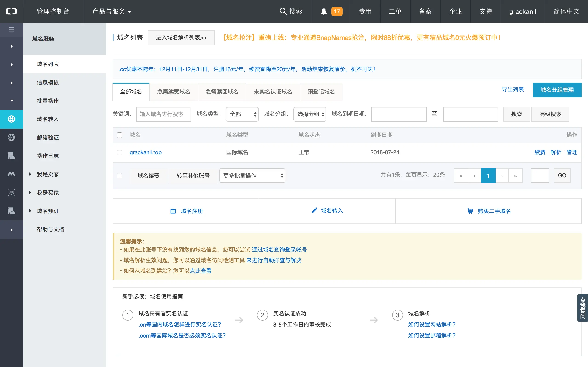The image size is (588, 367).
Task: Open the DNS resolution panel icon
Action: click(11, 137)
